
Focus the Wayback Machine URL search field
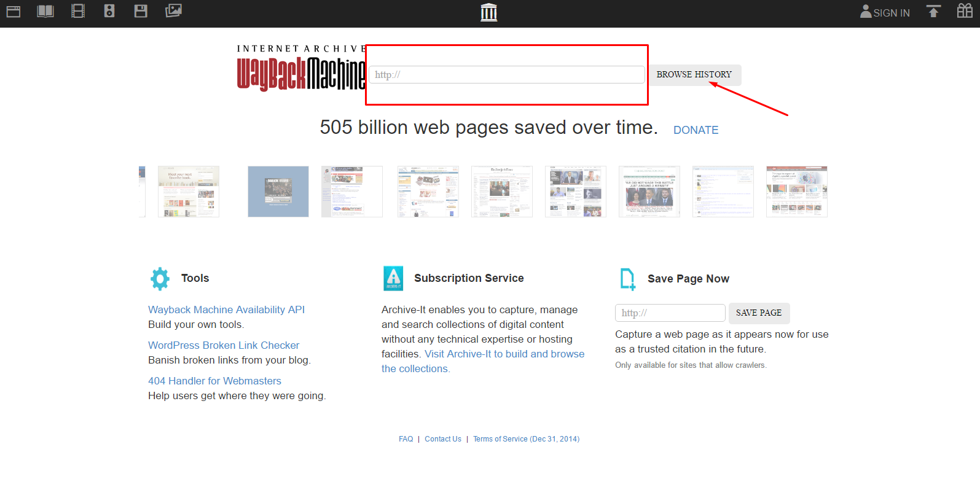coord(507,74)
